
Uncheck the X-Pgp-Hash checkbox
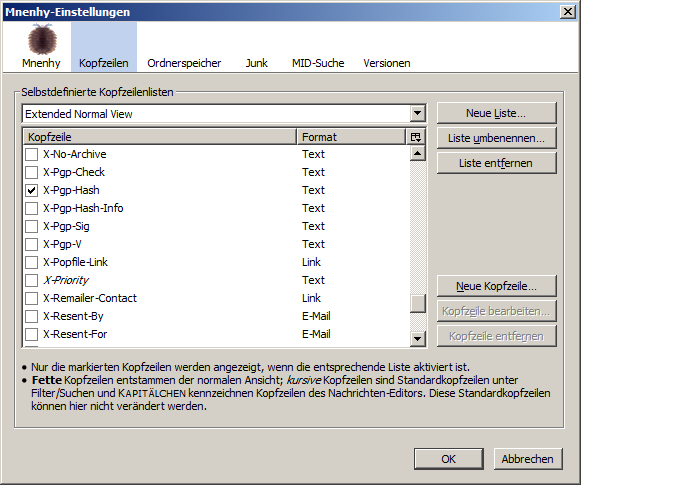pos(32,190)
